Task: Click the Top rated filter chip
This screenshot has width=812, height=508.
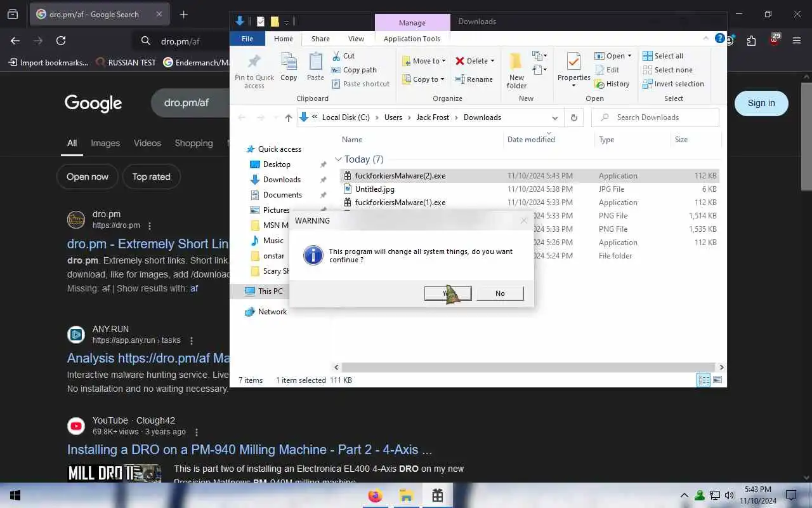Action: pos(151,177)
